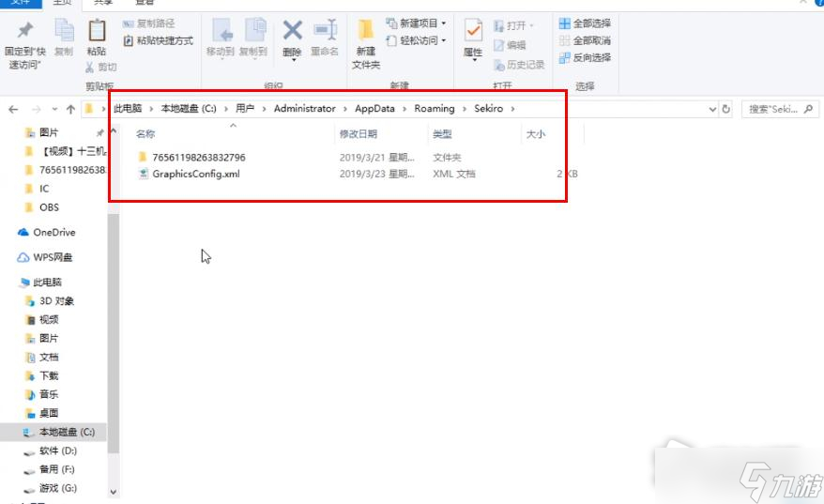
Task: Click Sekiro in the address breadcrumb
Action: (x=488, y=108)
